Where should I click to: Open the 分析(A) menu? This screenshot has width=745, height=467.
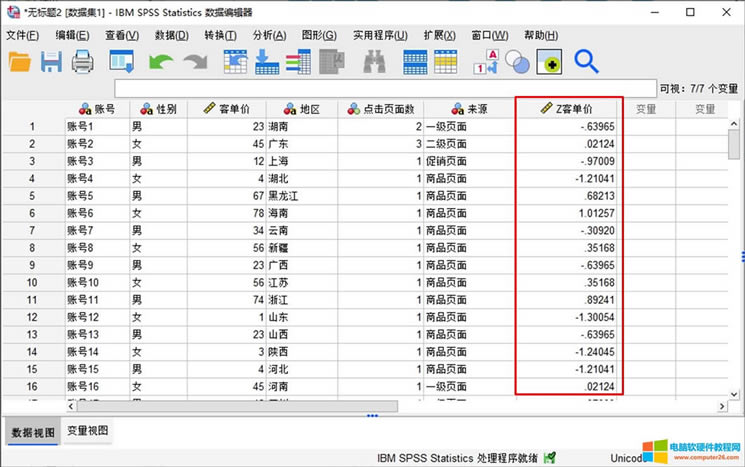[x=269, y=36]
